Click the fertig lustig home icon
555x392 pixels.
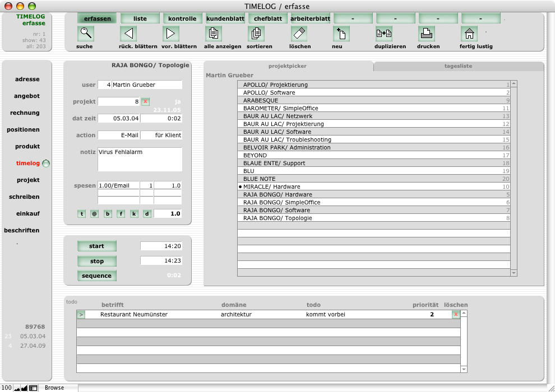tap(469, 34)
